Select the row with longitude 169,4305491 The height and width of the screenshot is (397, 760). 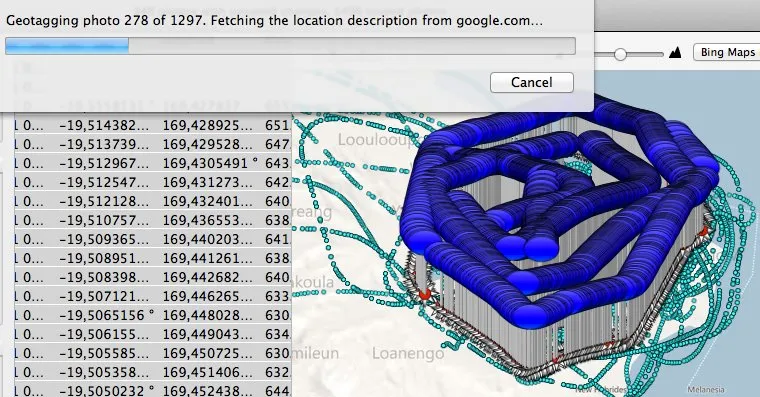153,163
